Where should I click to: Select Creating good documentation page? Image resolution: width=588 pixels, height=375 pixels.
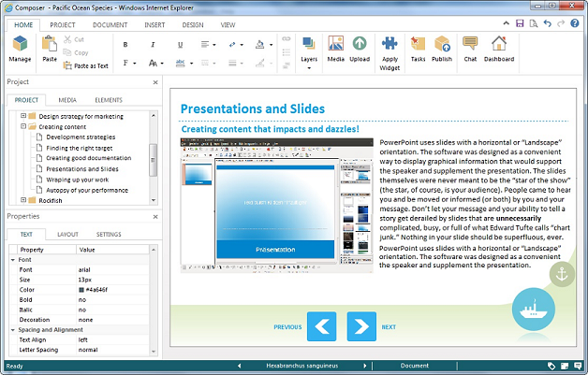click(x=89, y=158)
